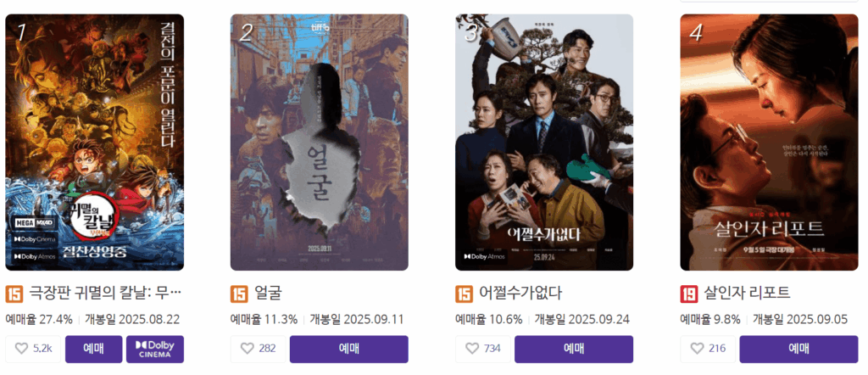Click the 15 rating badge by 극장판 귀멸의 칼날
The width and height of the screenshot is (868, 375).
point(14,294)
